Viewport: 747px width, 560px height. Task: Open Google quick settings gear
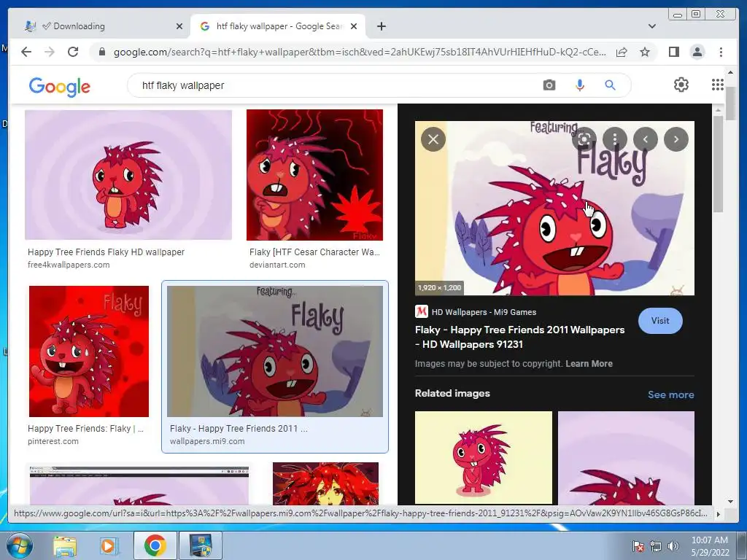[x=681, y=85]
